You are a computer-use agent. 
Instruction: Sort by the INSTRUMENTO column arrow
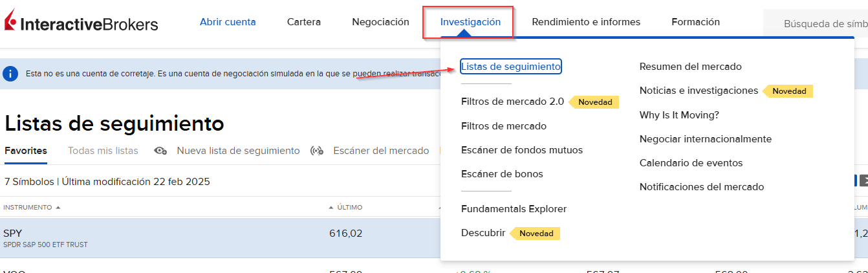[x=58, y=208]
